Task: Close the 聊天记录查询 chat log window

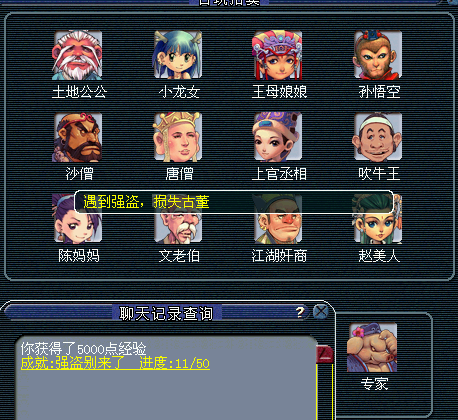Action: pos(321,312)
